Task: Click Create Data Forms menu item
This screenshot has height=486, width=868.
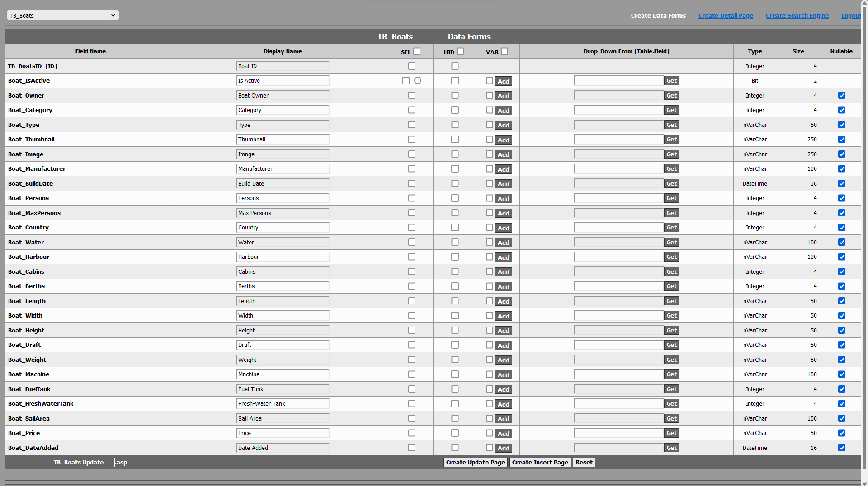Action: tap(658, 15)
